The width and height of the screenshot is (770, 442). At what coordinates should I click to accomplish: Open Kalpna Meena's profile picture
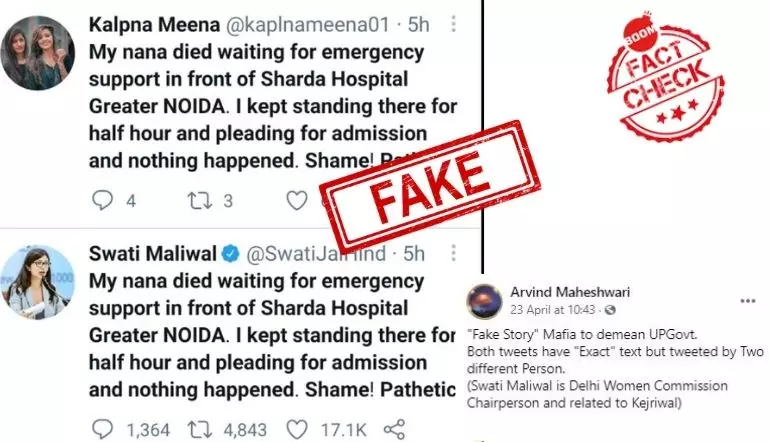pyautogui.click(x=37, y=53)
